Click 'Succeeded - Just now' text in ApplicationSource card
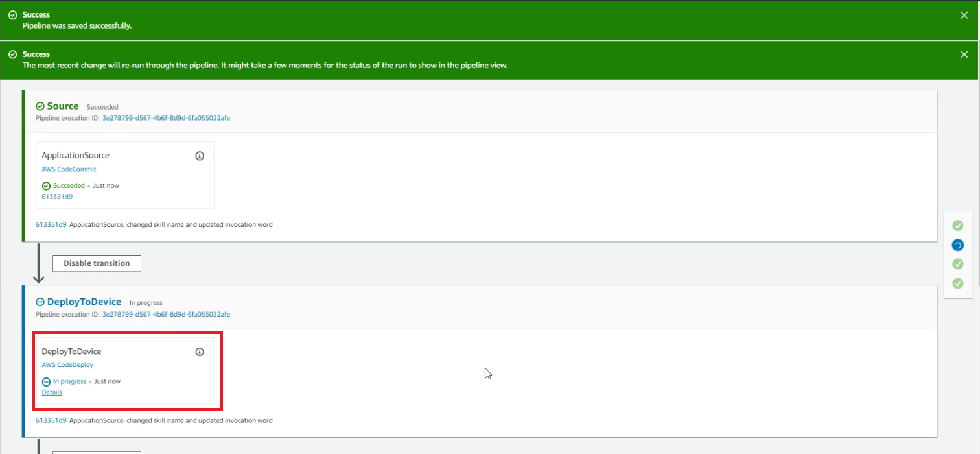The image size is (980, 454). pos(86,186)
